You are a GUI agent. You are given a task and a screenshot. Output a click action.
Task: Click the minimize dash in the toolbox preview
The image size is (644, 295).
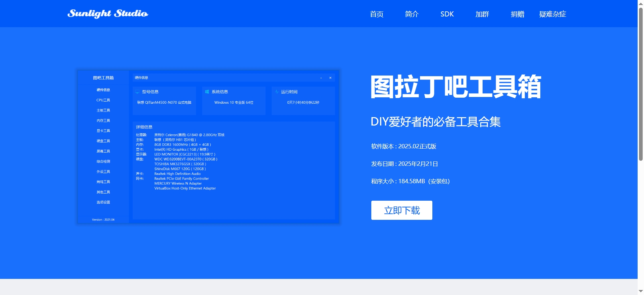click(x=321, y=78)
